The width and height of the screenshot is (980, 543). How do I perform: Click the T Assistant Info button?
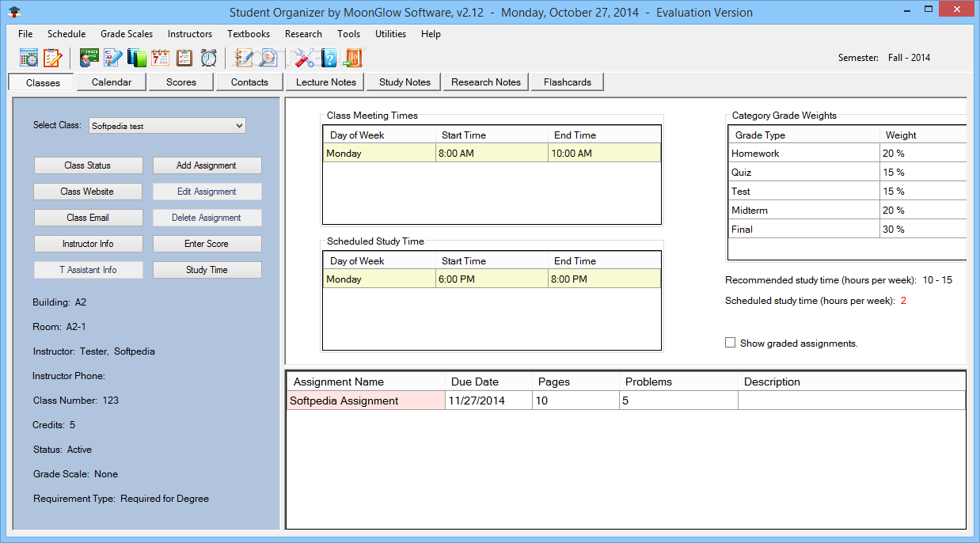click(x=88, y=270)
